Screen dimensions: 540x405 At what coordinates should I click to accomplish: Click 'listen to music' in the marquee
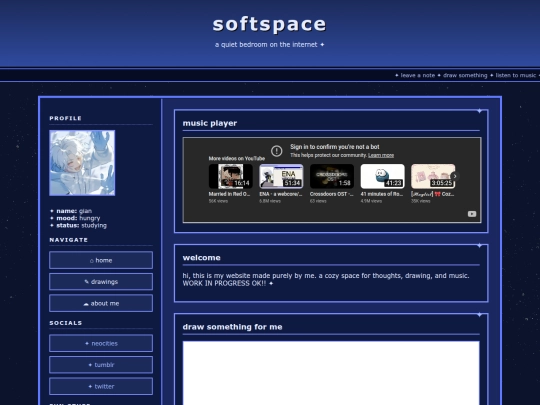(x=516, y=75)
